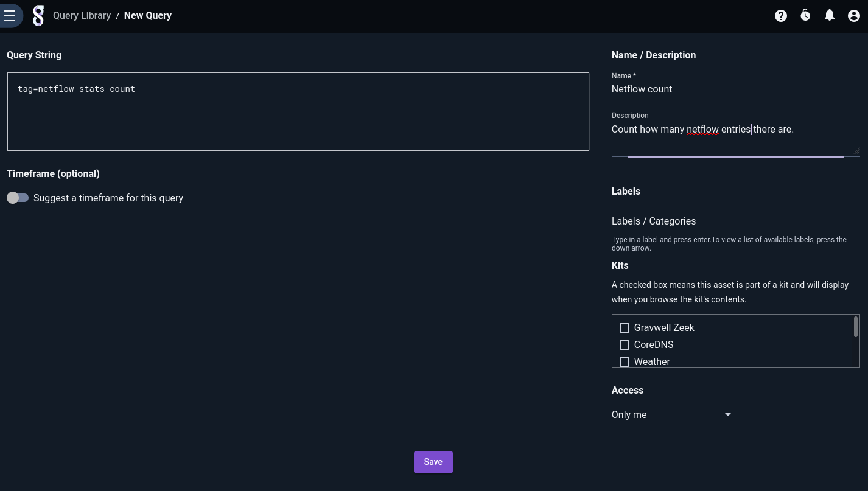Image resolution: width=868 pixels, height=491 pixels.
Task: Click into the Query String text box
Action: (x=298, y=111)
